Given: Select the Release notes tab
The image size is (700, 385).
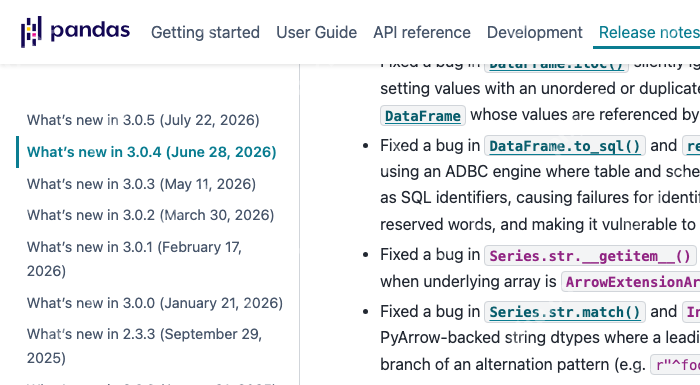Looking at the screenshot, I should pyautogui.click(x=649, y=33).
